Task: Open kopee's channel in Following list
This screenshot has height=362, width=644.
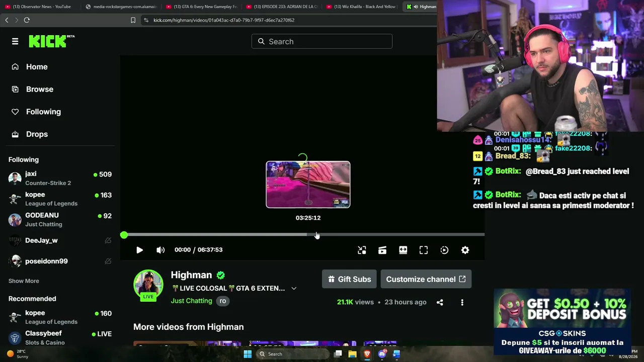Action: [x=60, y=199]
